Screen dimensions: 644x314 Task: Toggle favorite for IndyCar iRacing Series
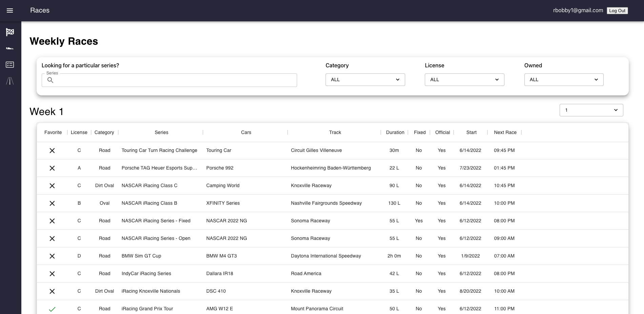(52, 274)
